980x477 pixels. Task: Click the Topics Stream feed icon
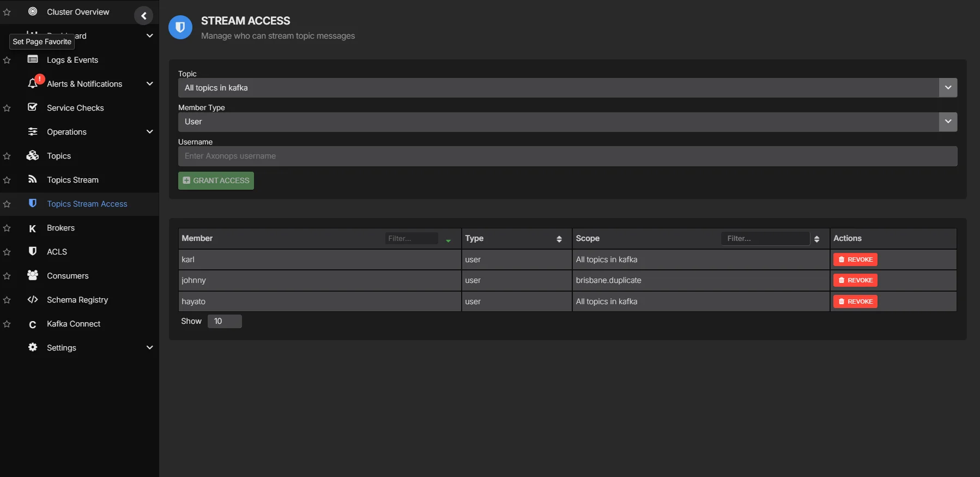tap(33, 179)
